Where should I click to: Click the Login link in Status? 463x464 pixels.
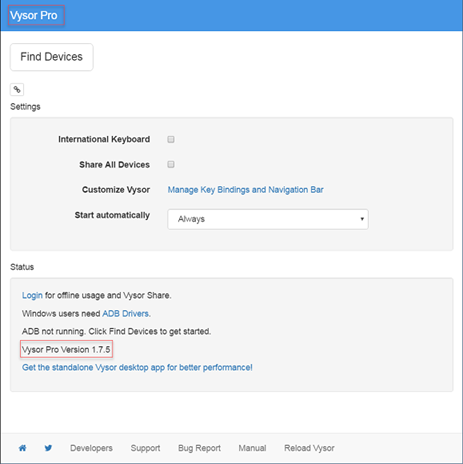(x=32, y=295)
